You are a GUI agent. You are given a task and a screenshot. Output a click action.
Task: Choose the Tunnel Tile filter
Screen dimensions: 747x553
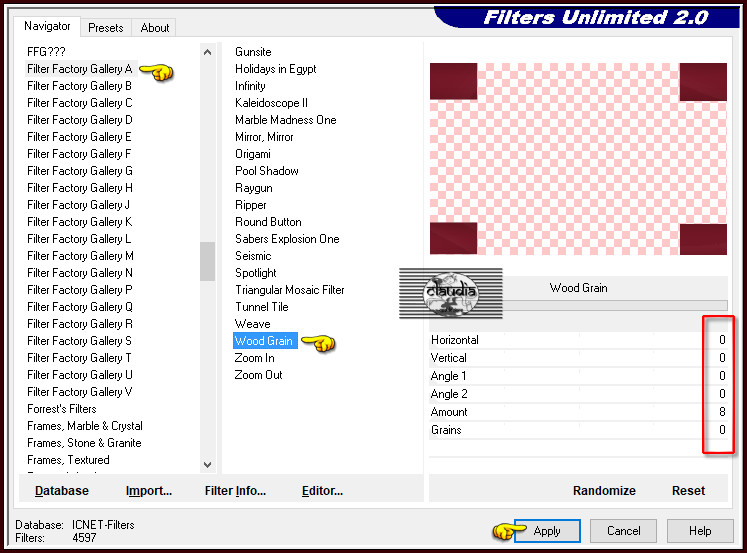coord(262,307)
